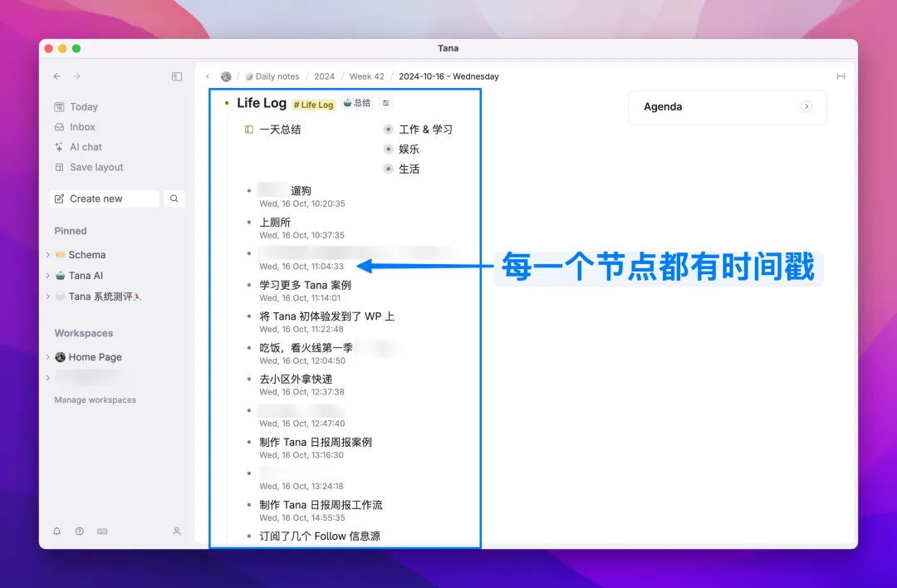Open Tana AI in the Pinned list
897x588 pixels.
[86, 276]
